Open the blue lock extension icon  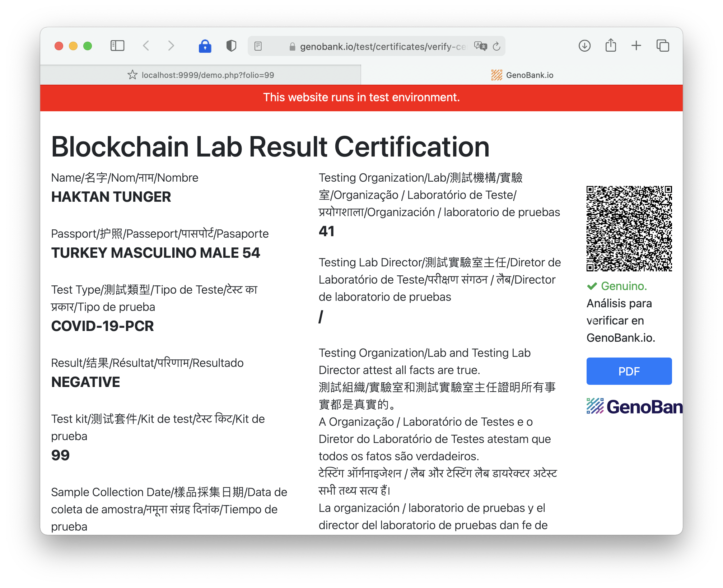pos(205,46)
